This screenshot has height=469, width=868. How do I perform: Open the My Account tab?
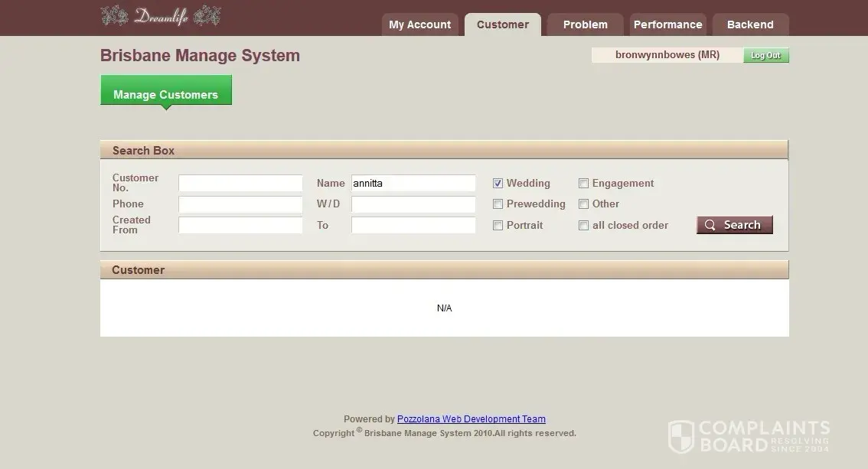coord(419,24)
